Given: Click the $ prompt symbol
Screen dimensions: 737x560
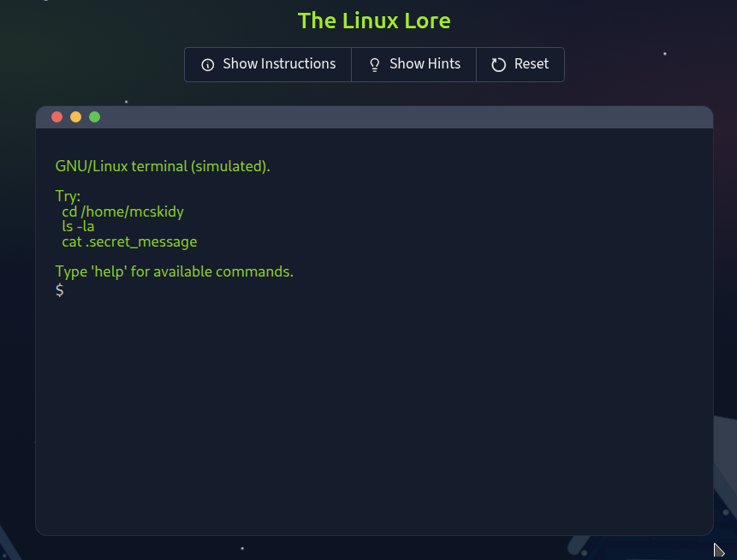Looking at the screenshot, I should tap(59, 291).
